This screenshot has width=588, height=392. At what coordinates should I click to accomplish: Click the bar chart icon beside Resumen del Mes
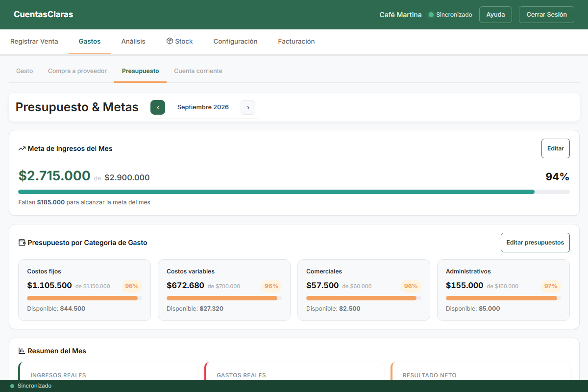click(22, 351)
